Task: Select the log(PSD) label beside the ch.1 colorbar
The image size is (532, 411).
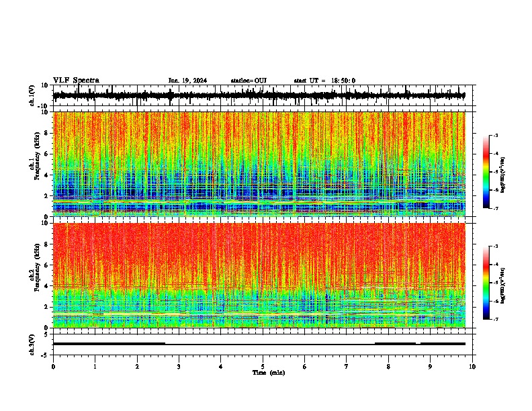Action: 503,175
